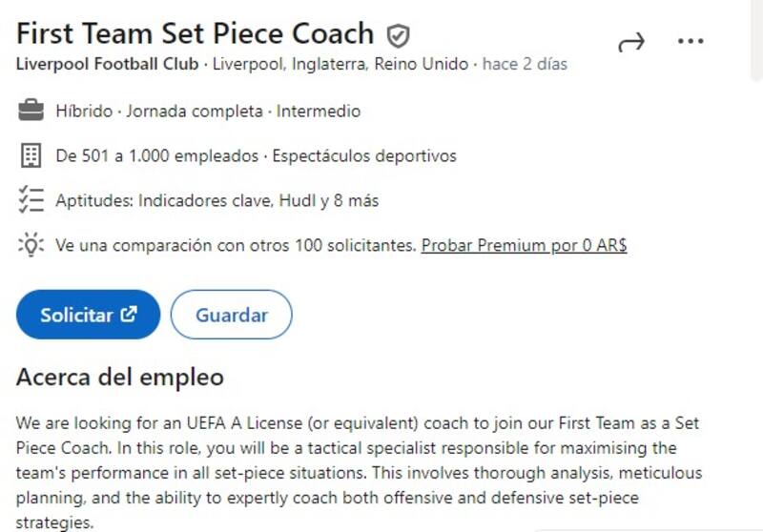This screenshot has width=763, height=532.
Task: Open the Probar Premium por 0 AR$ link
Action: 524,245
